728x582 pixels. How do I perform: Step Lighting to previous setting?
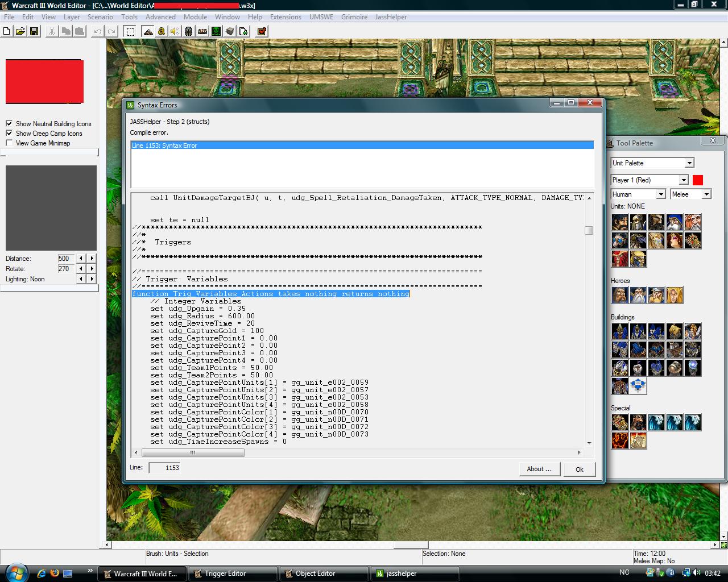pos(81,278)
